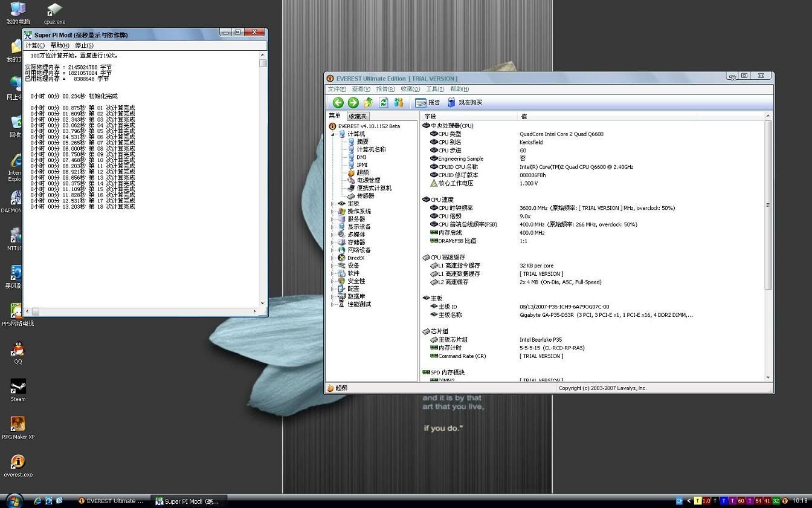Click the 现在购买 buy now button
Viewport: 812px width, 508px height.
click(465, 103)
